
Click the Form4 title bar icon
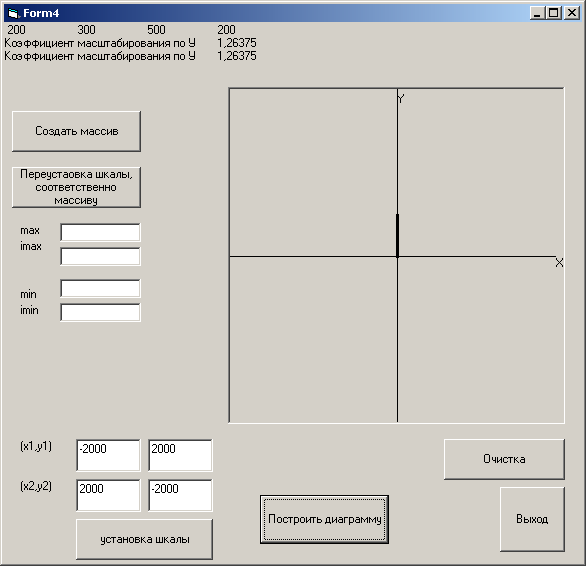click(13, 13)
